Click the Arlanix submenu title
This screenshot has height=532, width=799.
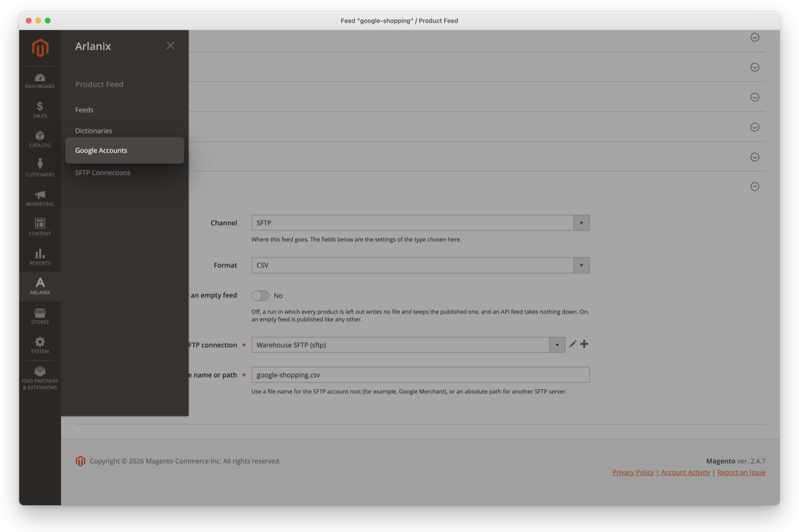pyautogui.click(x=93, y=46)
